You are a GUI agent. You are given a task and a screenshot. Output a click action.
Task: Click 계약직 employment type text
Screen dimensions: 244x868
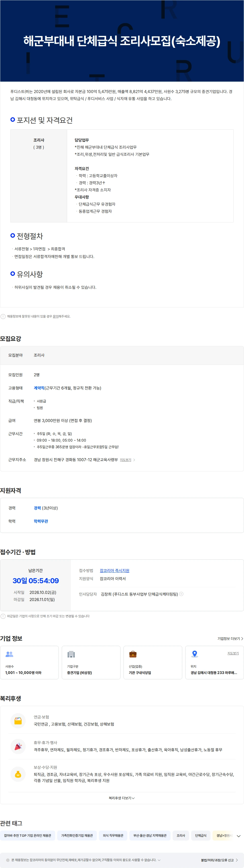39,388
